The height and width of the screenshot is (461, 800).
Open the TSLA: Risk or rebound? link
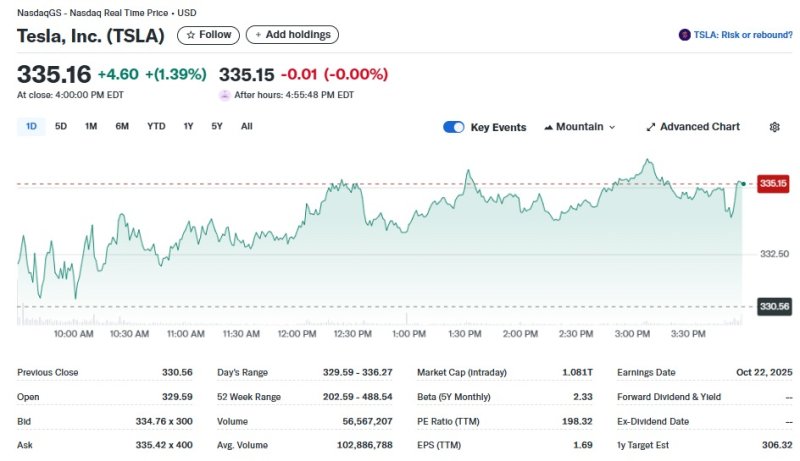(742, 35)
